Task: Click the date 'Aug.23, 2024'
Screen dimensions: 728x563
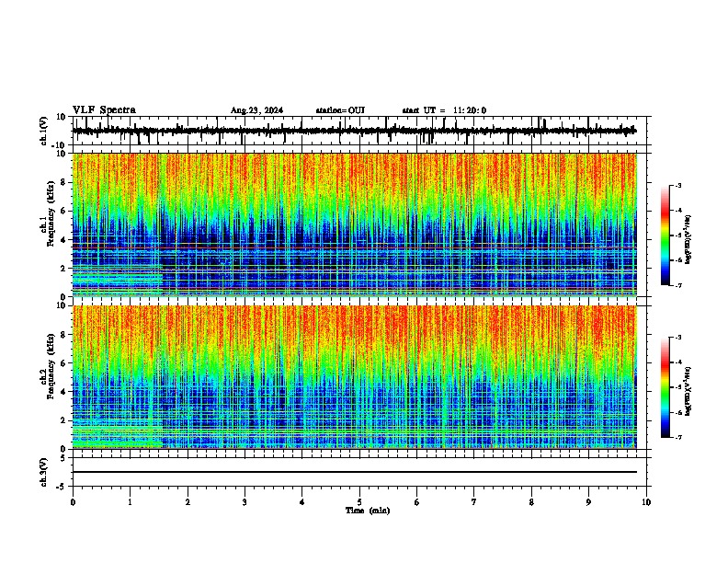Action: coord(256,110)
